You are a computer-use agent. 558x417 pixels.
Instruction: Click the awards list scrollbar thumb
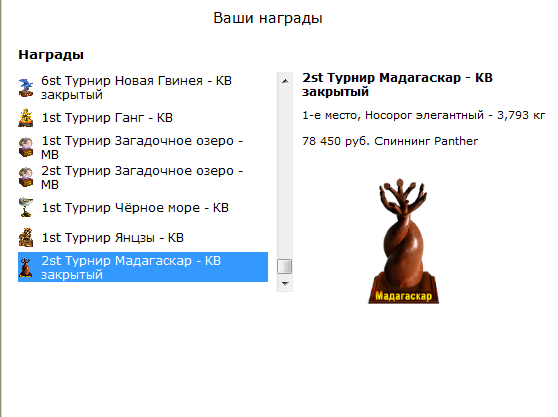coord(285,266)
